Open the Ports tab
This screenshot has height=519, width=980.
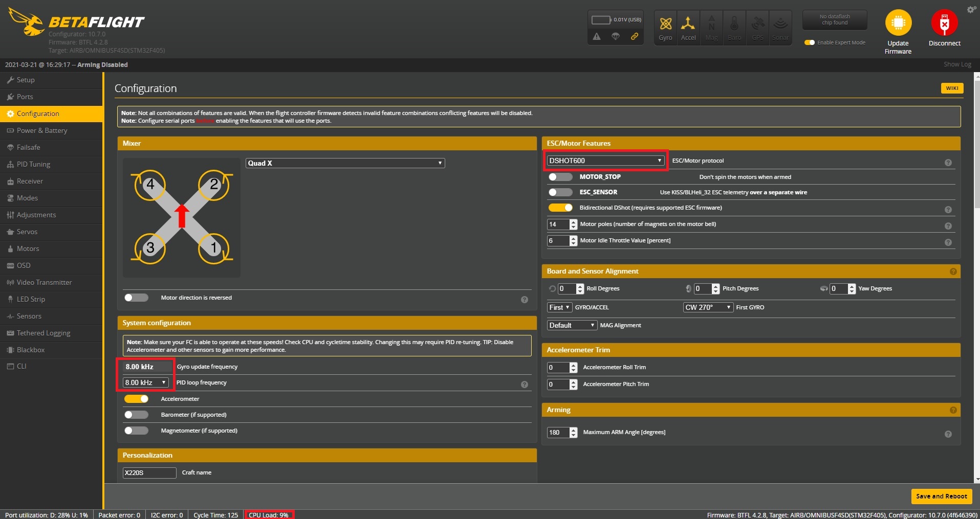click(51, 97)
